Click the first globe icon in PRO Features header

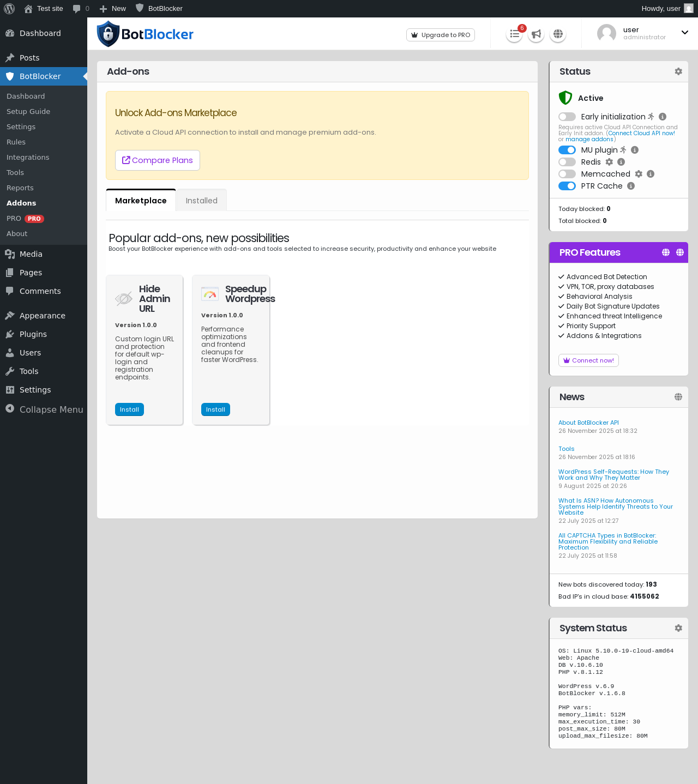tap(666, 252)
